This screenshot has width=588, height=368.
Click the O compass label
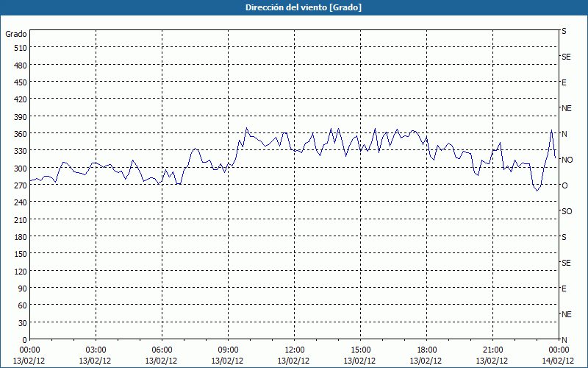tap(564, 185)
